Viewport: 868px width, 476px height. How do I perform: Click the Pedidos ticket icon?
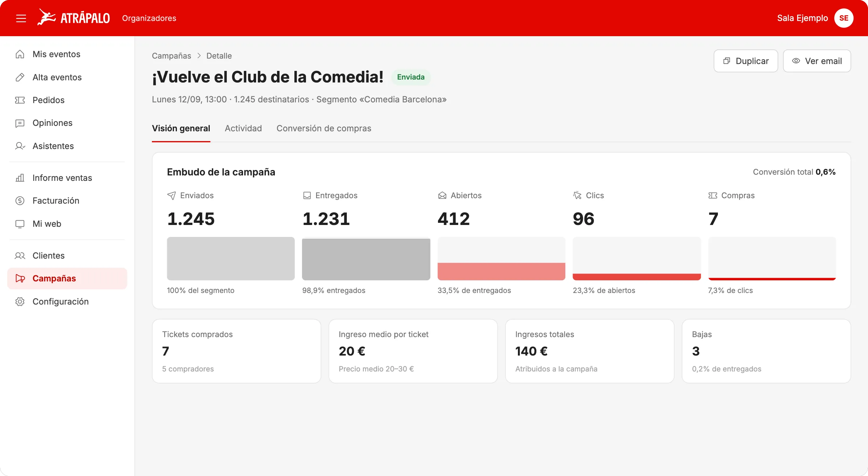tap(20, 100)
